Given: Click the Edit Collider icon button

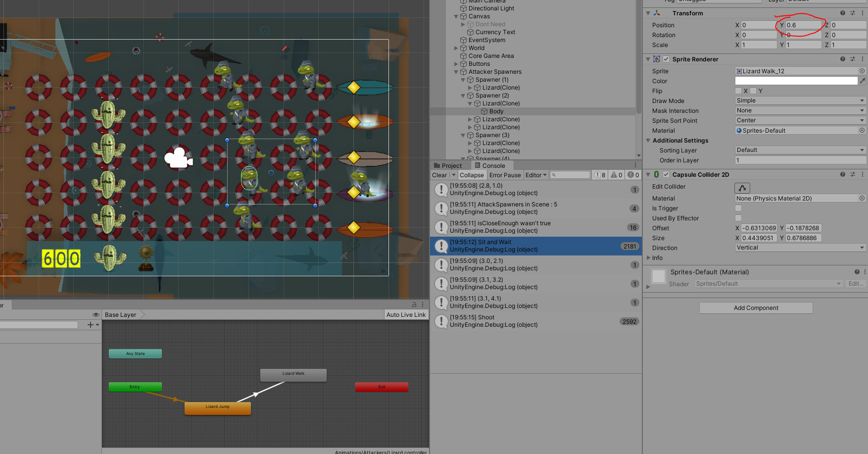Looking at the screenshot, I should 742,188.
